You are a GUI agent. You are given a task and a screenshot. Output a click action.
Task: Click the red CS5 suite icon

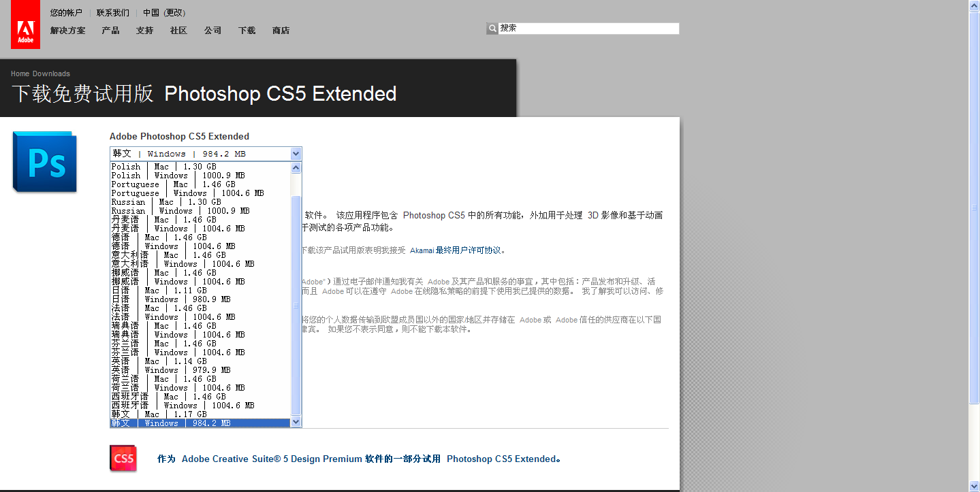[x=123, y=458]
